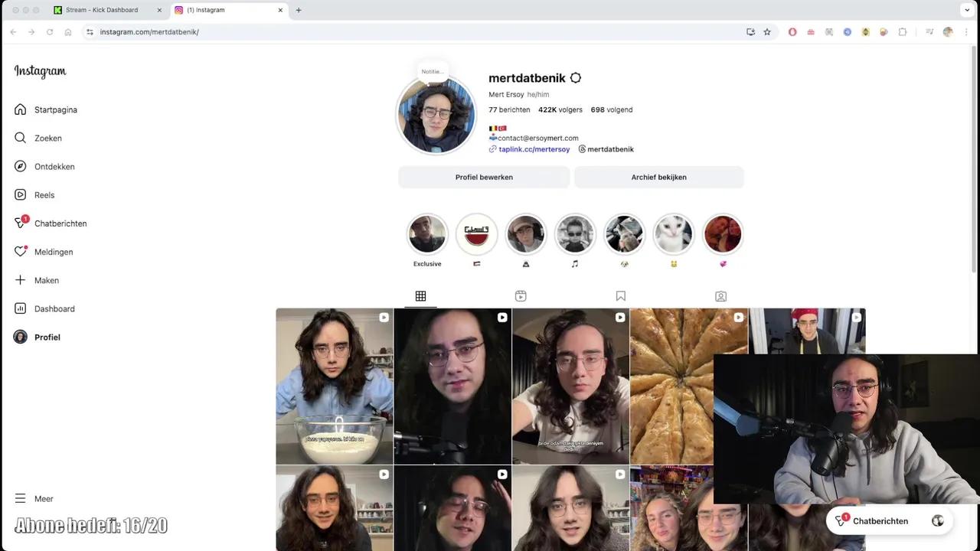
Task: Open the Ontdekken explore page
Action: click(44, 166)
